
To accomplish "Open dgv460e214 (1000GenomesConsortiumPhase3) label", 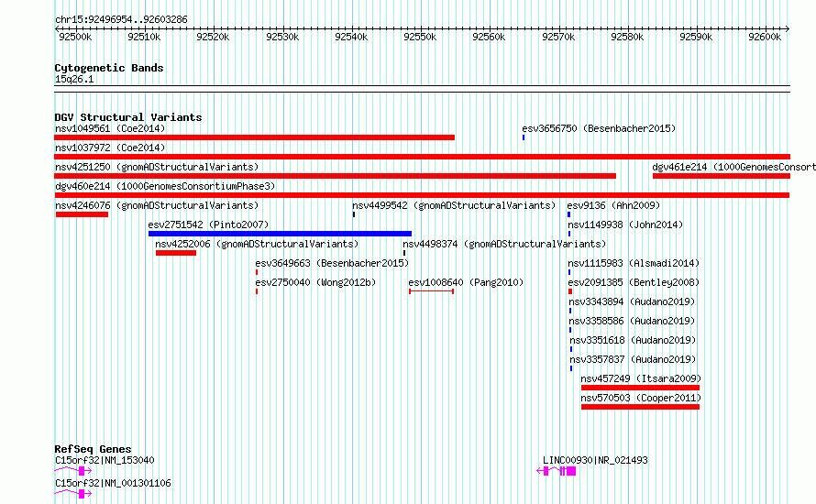I will pos(165,186).
